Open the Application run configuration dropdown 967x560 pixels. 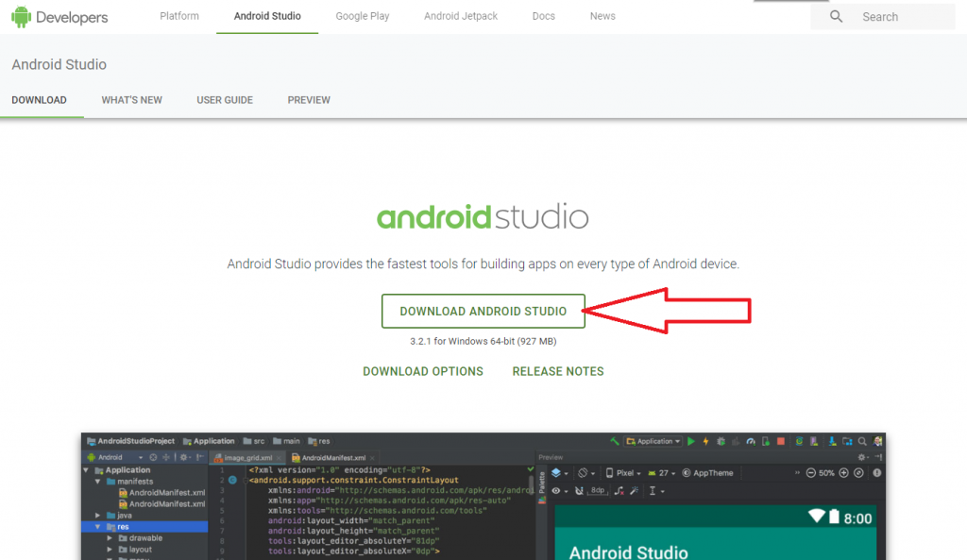tap(653, 441)
